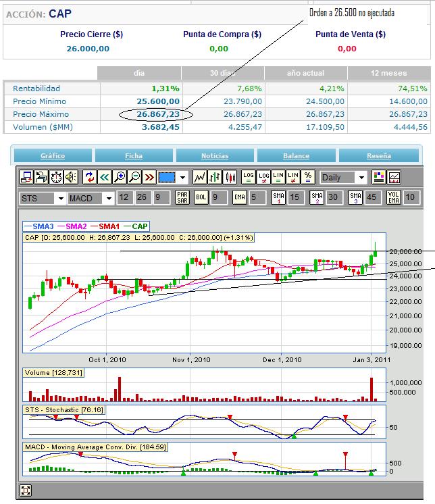Click the SMA1 period field showing 15
Image resolution: width=435 pixels, height=504 pixels.
296,197
